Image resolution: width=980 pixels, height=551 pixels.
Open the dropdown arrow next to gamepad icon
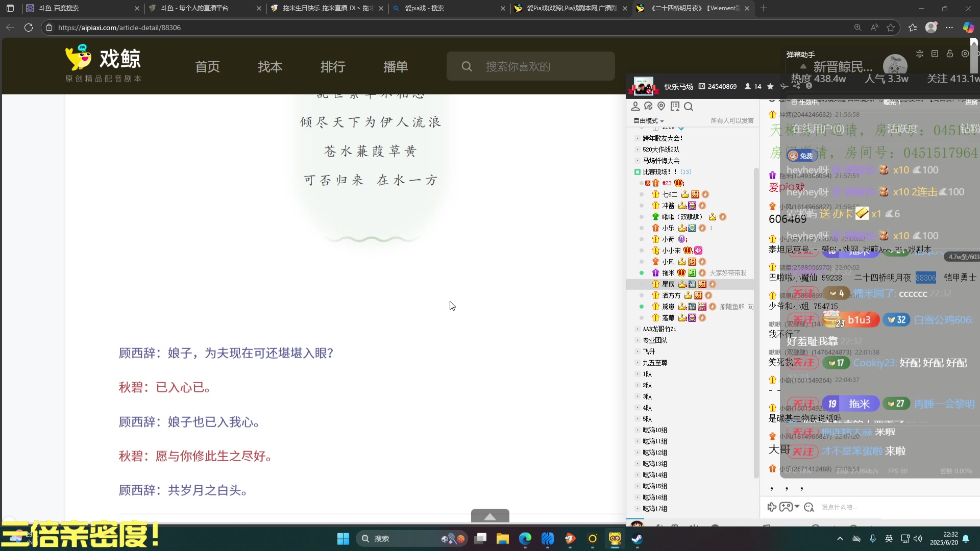(x=797, y=507)
